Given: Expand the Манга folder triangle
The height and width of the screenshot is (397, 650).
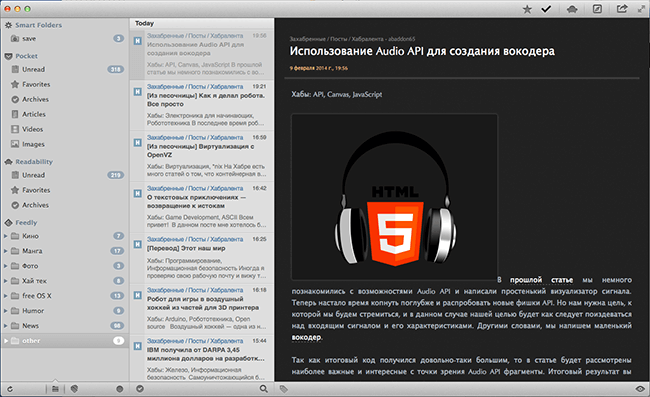Looking at the screenshot, I should pos(5,251).
